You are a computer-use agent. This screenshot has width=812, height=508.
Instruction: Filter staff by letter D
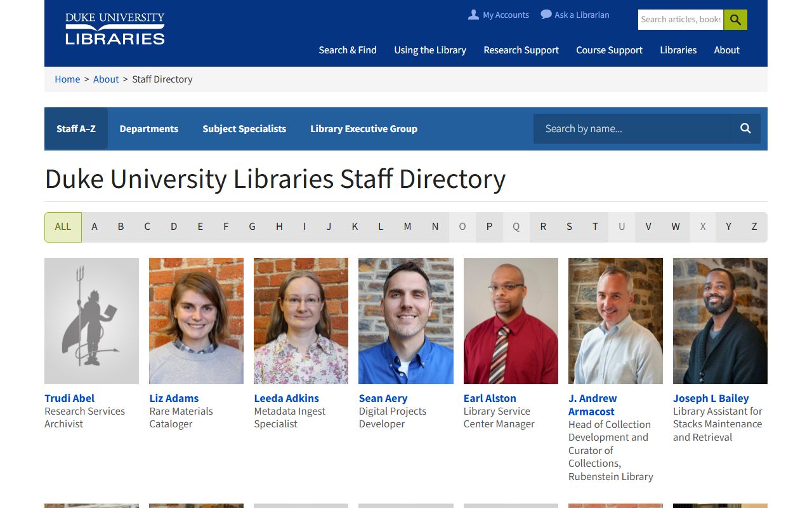174,227
